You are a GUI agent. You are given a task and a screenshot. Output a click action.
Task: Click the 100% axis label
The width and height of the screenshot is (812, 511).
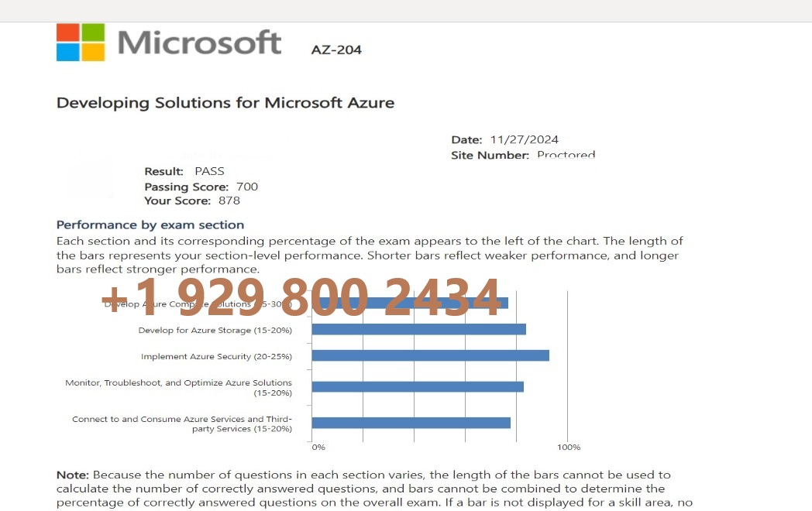click(569, 447)
